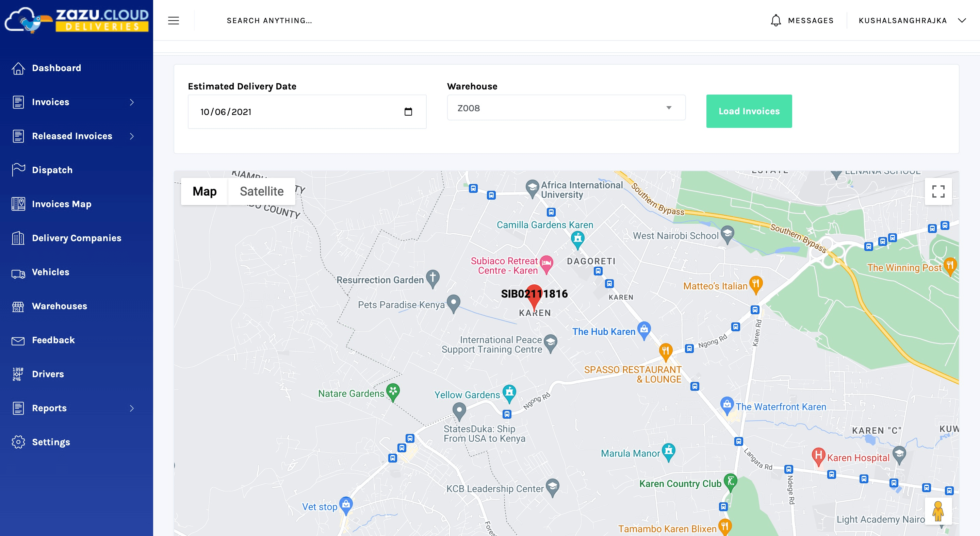
Task: Click the Vehicles truck icon
Action: pyautogui.click(x=18, y=274)
